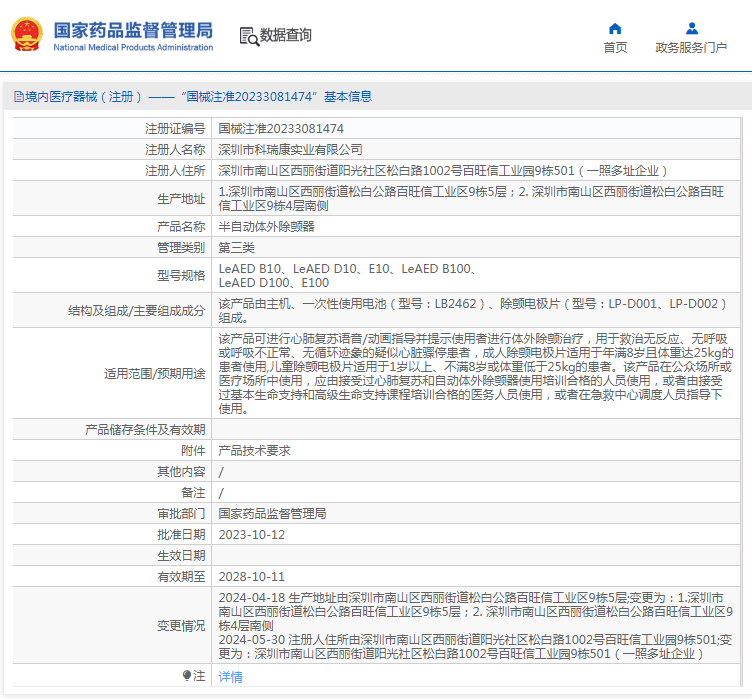The width and height of the screenshot is (752, 699).
Task: Go to 首页 text link
Action: tap(615, 47)
